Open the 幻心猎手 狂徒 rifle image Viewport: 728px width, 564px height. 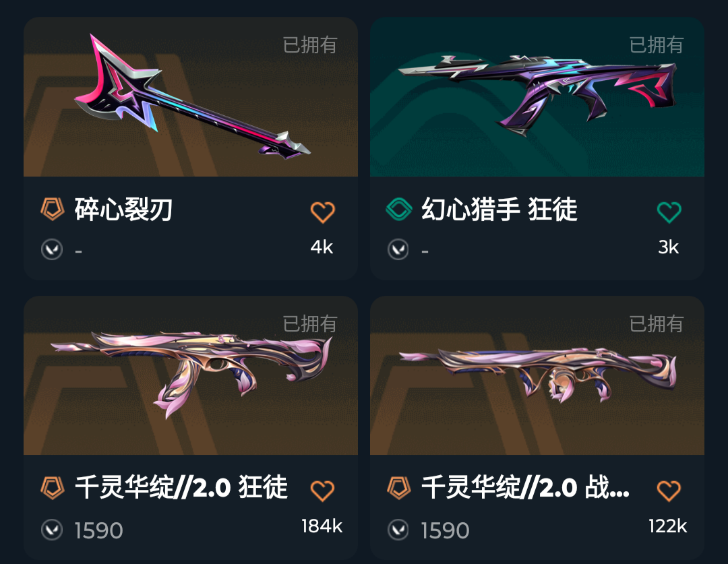click(x=537, y=96)
